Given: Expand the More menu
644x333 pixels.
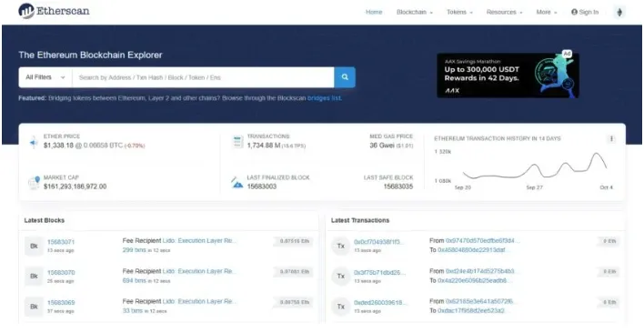Looking at the screenshot, I should pos(547,13).
